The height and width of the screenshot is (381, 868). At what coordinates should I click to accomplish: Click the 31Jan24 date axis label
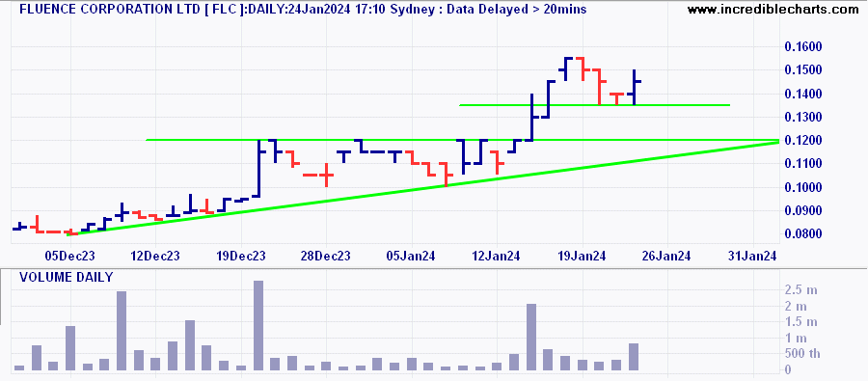[753, 256]
